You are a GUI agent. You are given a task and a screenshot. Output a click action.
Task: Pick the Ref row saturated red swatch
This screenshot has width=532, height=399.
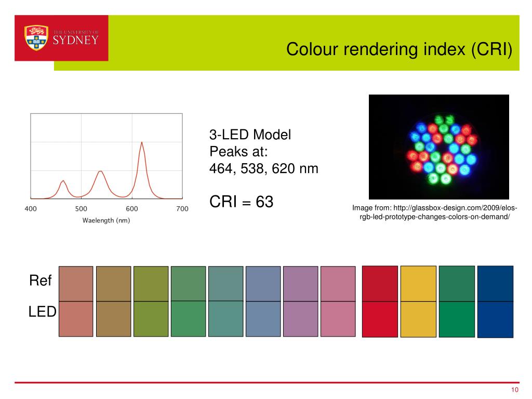click(380, 284)
